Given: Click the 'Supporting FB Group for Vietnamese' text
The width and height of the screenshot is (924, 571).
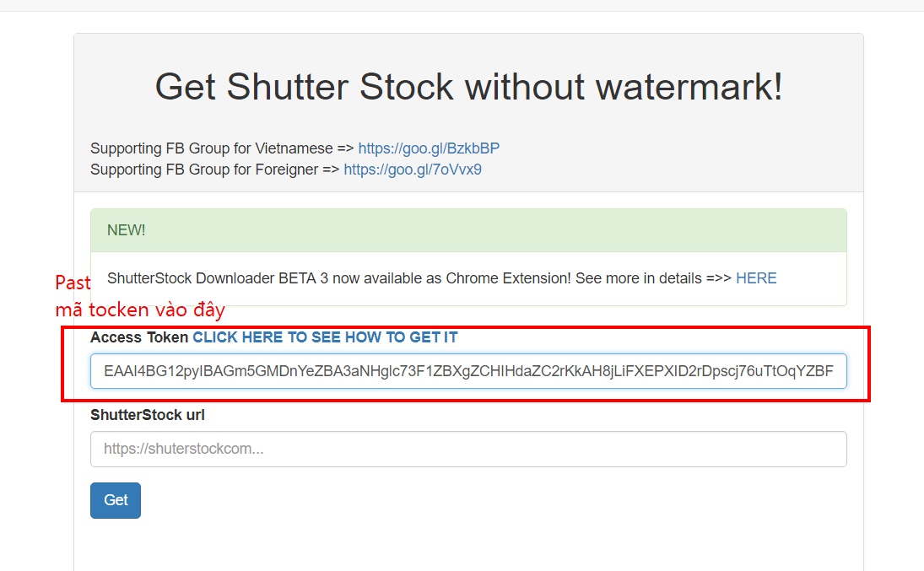Looking at the screenshot, I should coord(211,148).
